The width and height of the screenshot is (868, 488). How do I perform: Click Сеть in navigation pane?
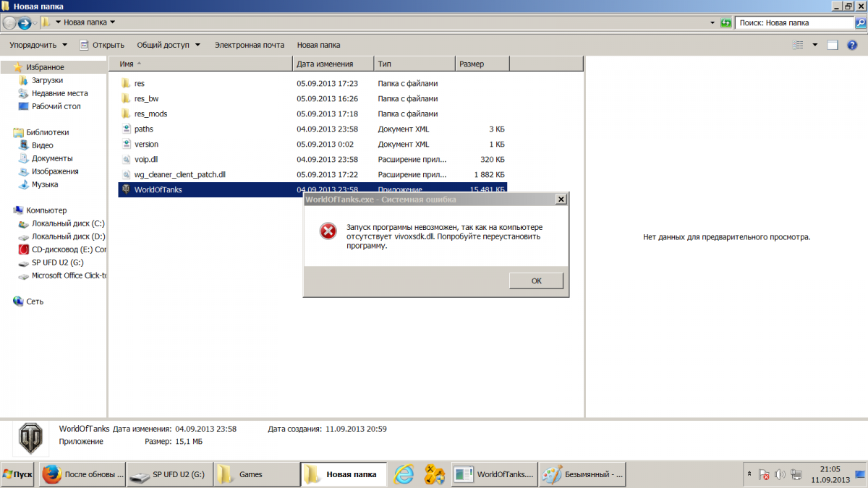pos(35,301)
